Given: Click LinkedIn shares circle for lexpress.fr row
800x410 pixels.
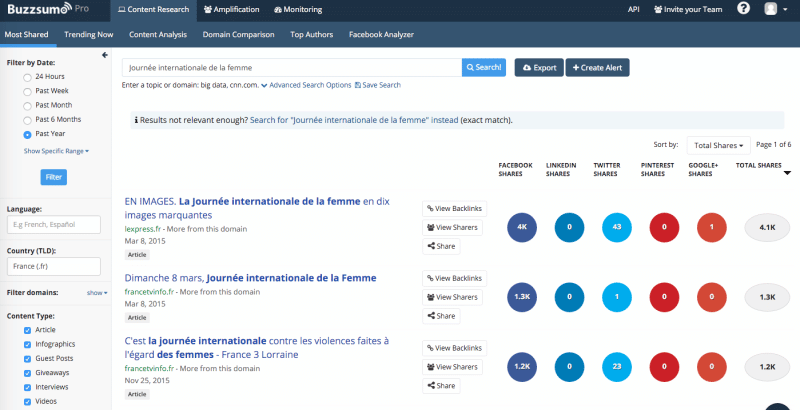Looking at the screenshot, I should click(x=569, y=227).
